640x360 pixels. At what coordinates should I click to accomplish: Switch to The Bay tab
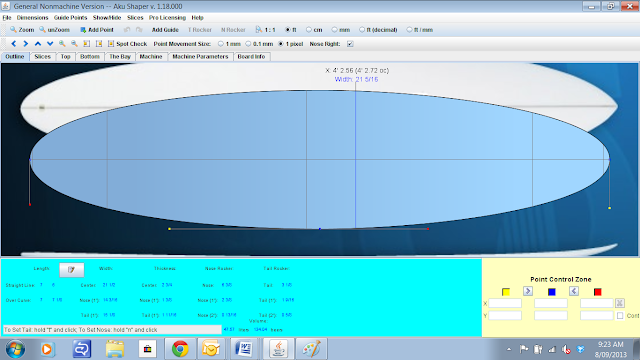(120, 57)
